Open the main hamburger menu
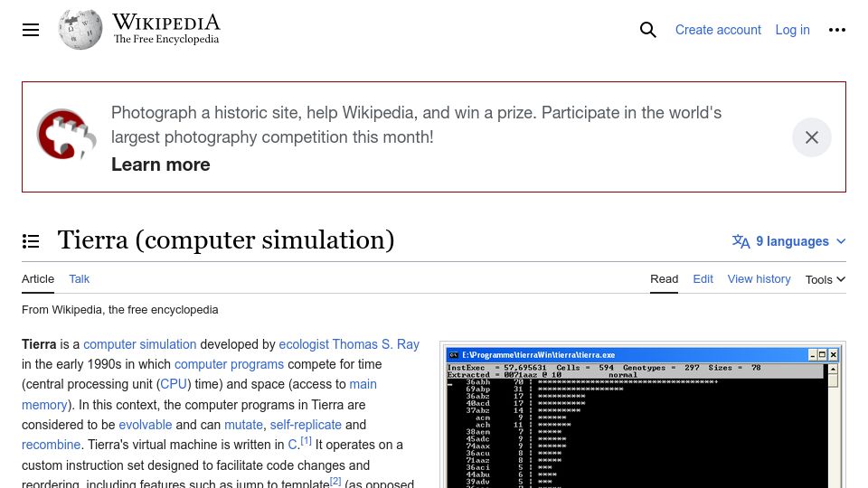 coord(31,30)
